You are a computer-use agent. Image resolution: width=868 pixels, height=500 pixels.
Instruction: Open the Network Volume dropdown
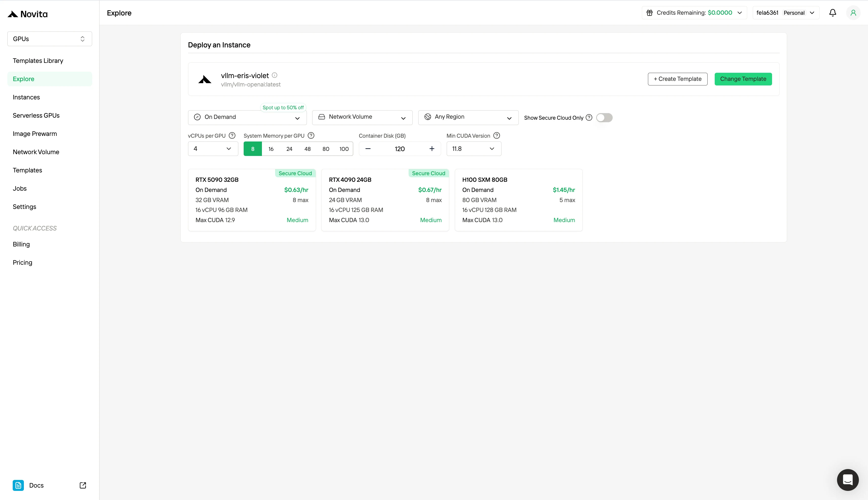(362, 117)
